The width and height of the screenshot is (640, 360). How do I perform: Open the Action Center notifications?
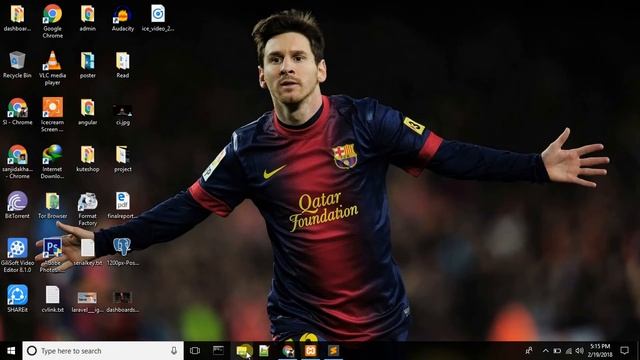point(624,351)
